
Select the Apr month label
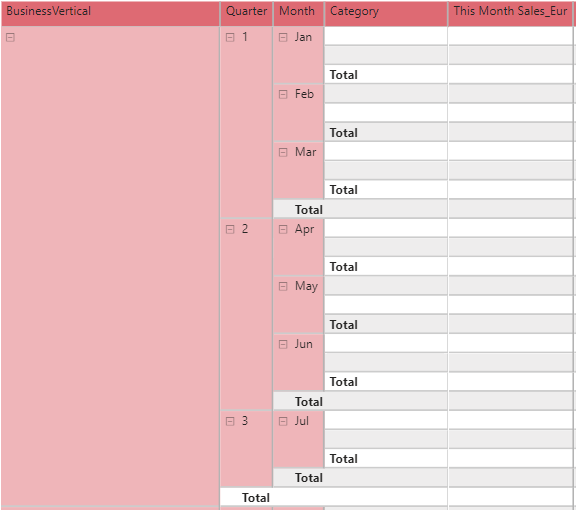click(304, 229)
